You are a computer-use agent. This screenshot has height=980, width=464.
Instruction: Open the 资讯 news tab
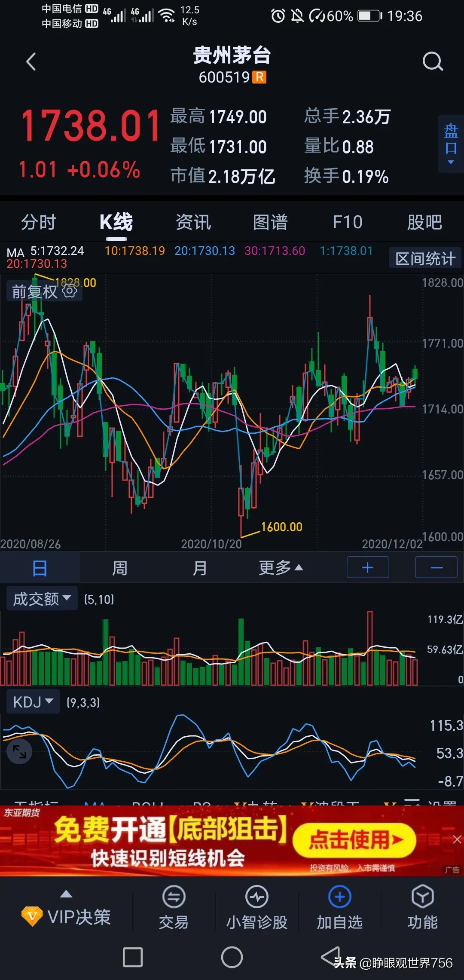(193, 222)
